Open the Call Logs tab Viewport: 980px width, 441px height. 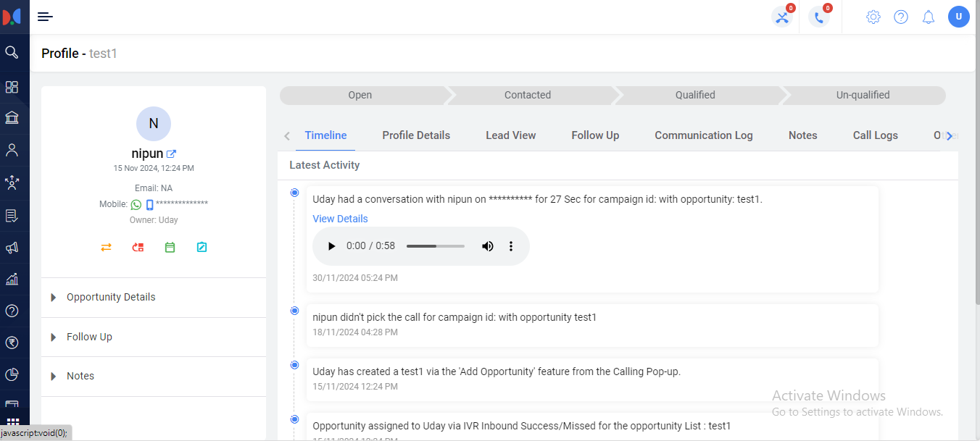(x=875, y=135)
